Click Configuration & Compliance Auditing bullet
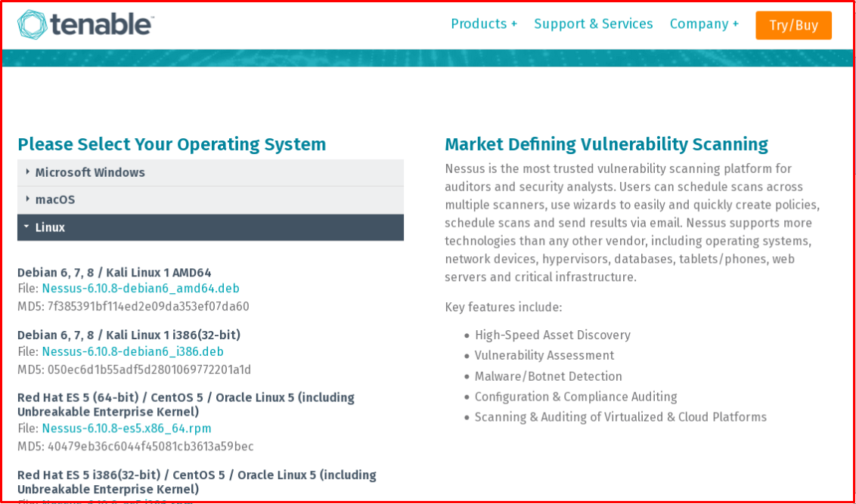The image size is (856, 504). (576, 397)
